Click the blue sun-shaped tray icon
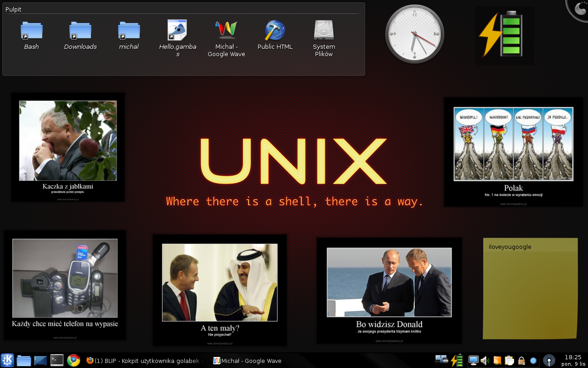The image size is (588, 368). point(533,361)
